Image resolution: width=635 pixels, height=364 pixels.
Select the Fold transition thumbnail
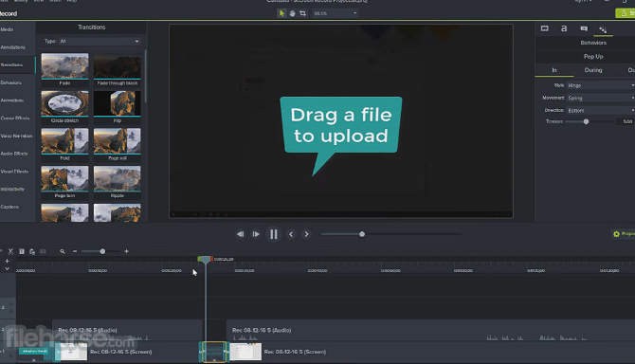click(x=64, y=141)
